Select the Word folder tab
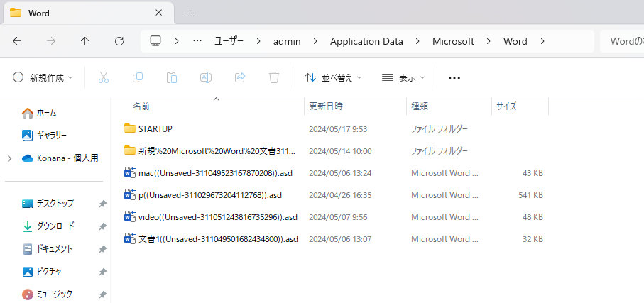644x303 pixels. [88, 13]
